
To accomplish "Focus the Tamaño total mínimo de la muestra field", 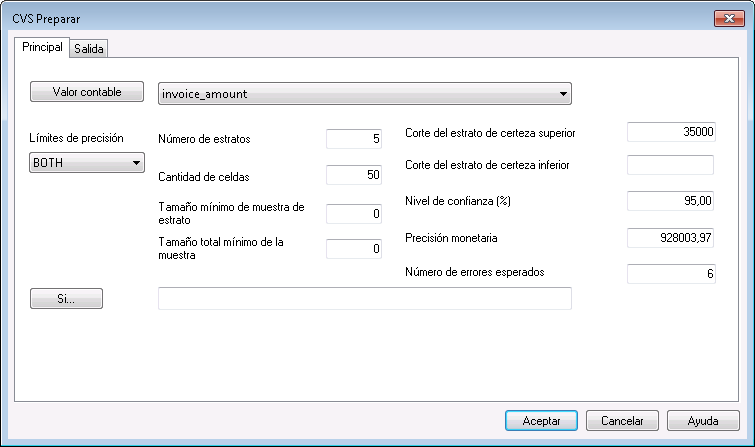I will pyautogui.click(x=354, y=248).
